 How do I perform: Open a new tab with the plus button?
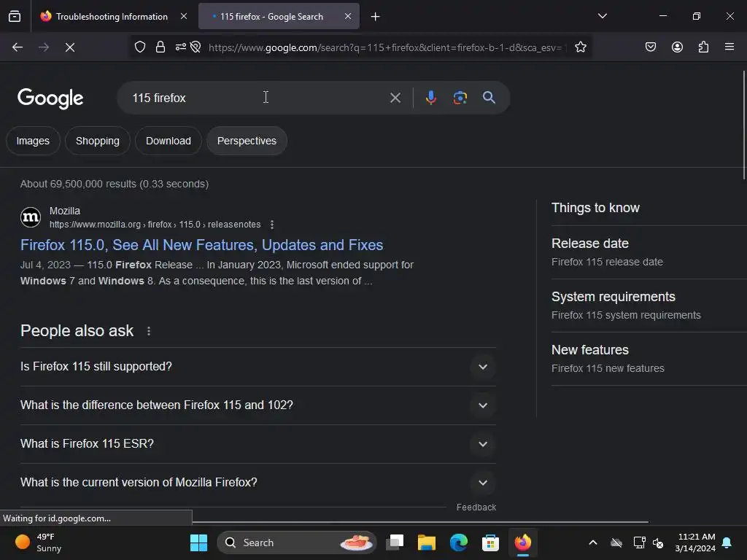376,17
